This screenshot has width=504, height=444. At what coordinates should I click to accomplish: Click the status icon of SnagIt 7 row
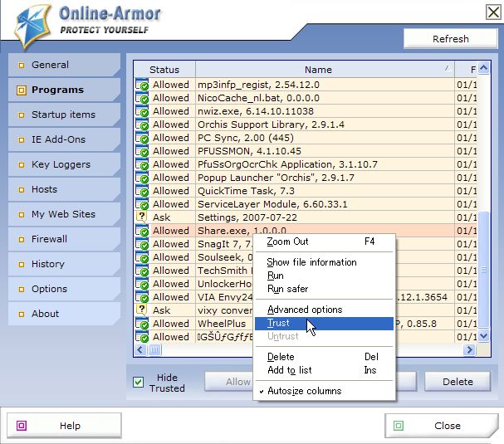coord(142,244)
